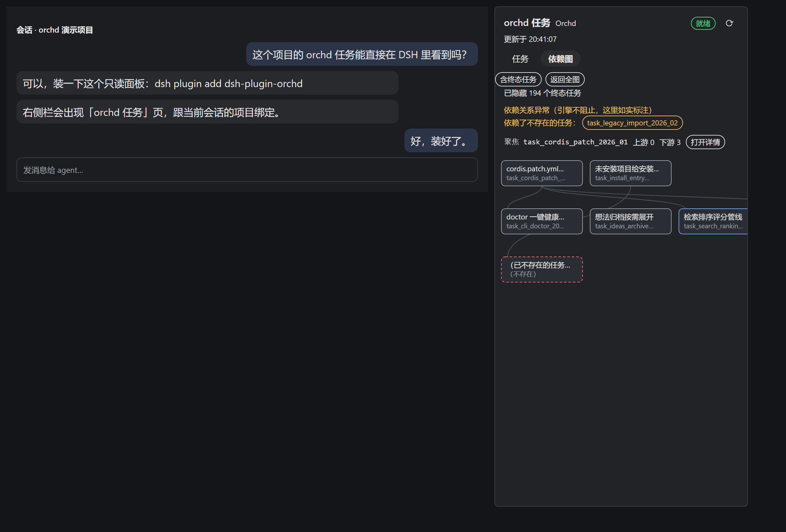
Task: Toggle the 含终态任务 filter chip
Action: tap(518, 79)
